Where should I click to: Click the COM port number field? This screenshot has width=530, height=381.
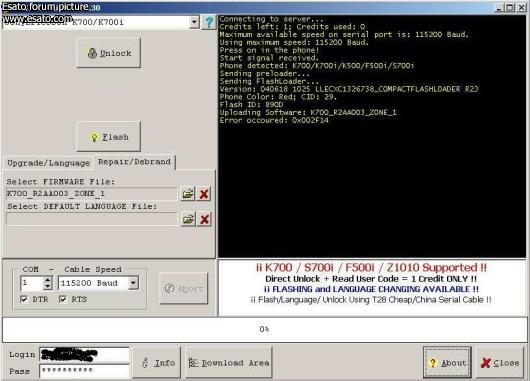[x=32, y=283]
